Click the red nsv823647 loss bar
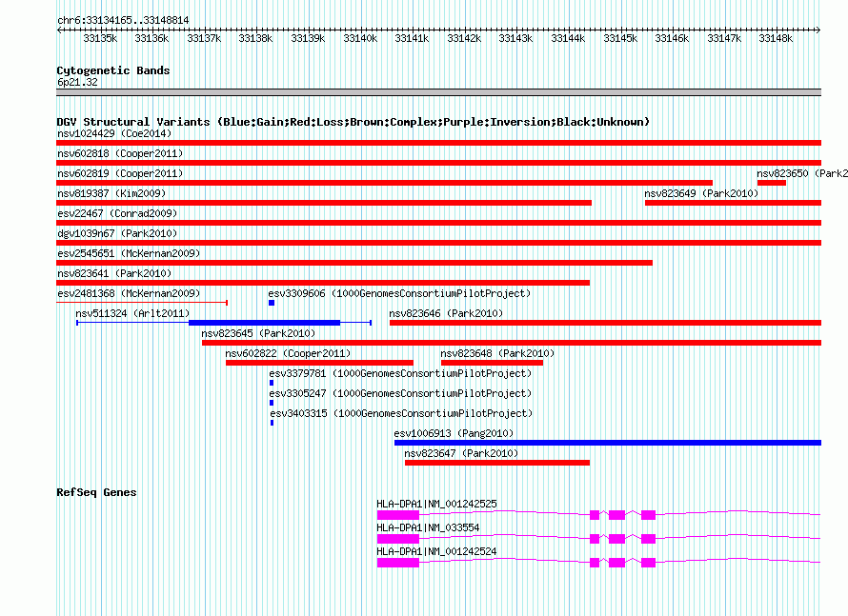The width and height of the screenshot is (848, 616). [497, 463]
